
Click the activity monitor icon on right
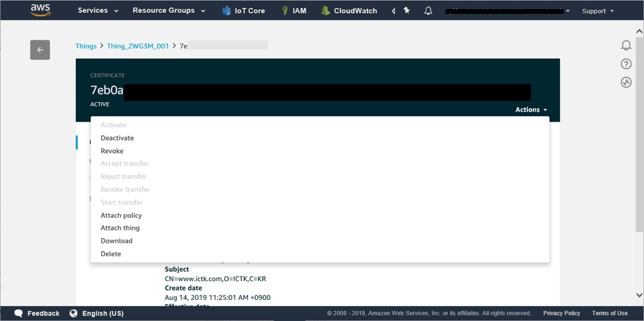[x=626, y=82]
